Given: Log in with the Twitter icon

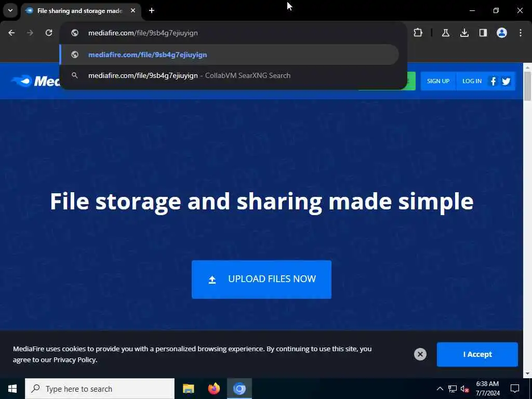Looking at the screenshot, I should 506,81.
